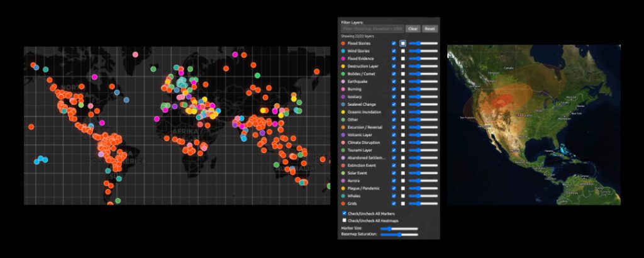
Task: Click the Whales layer color dot
Action: pos(344,196)
